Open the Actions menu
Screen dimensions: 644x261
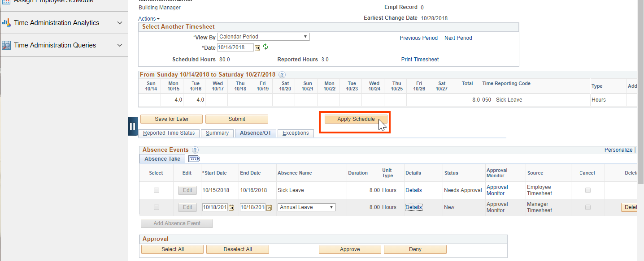pyautogui.click(x=148, y=18)
